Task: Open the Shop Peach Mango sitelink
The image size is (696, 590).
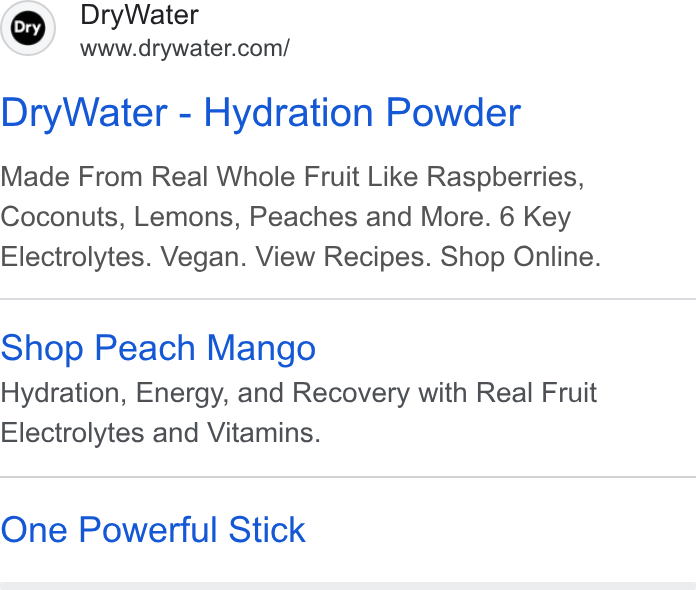Action: coord(158,348)
